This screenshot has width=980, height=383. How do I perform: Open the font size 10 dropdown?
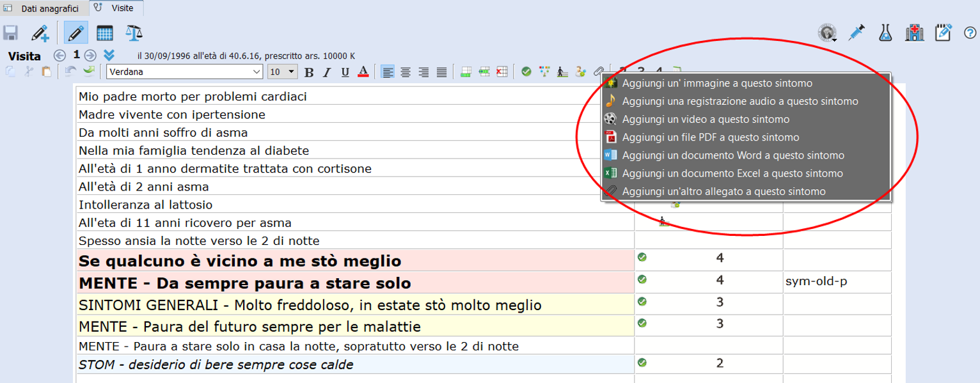[x=292, y=72]
